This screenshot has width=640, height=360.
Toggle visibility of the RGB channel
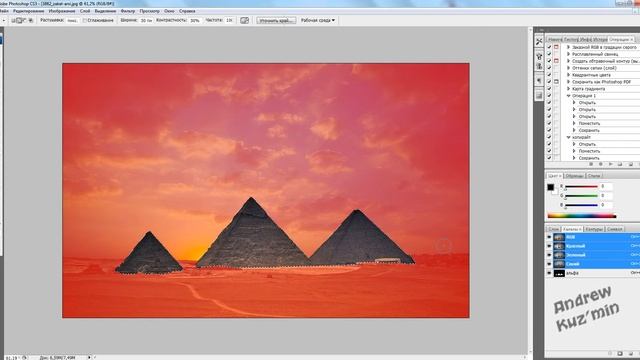[549, 237]
